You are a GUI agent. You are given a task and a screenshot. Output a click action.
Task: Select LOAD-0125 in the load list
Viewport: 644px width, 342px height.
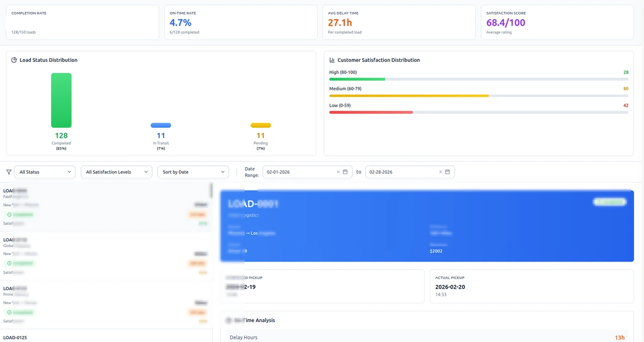click(106, 336)
